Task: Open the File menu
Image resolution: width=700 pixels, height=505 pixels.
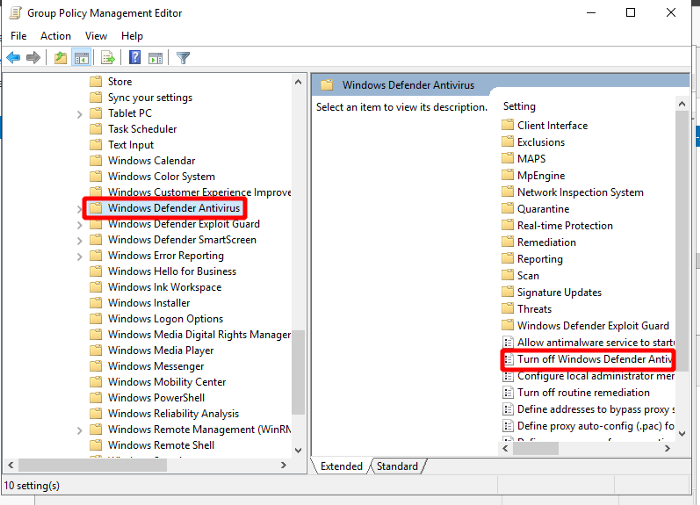Action: 18,36
